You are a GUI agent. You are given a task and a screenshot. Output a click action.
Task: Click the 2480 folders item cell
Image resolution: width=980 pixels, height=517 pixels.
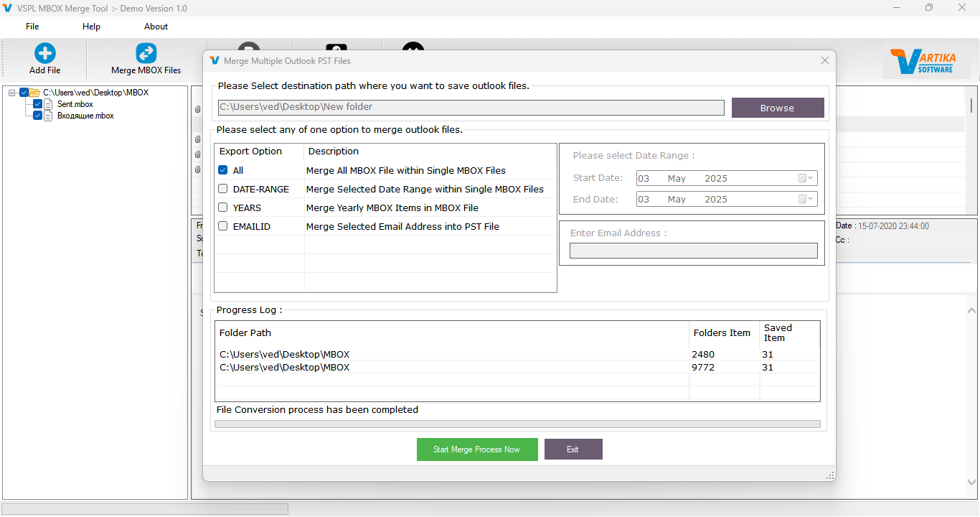click(703, 354)
